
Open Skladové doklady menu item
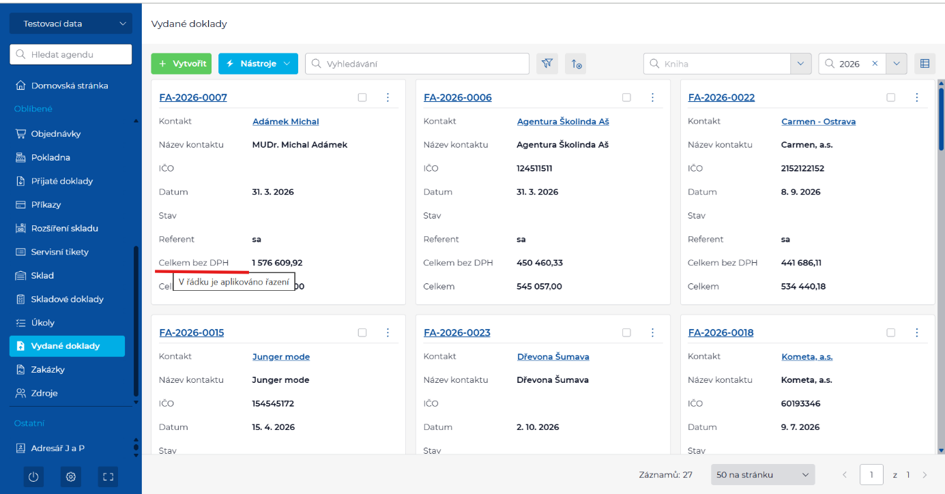pyautogui.click(x=67, y=299)
